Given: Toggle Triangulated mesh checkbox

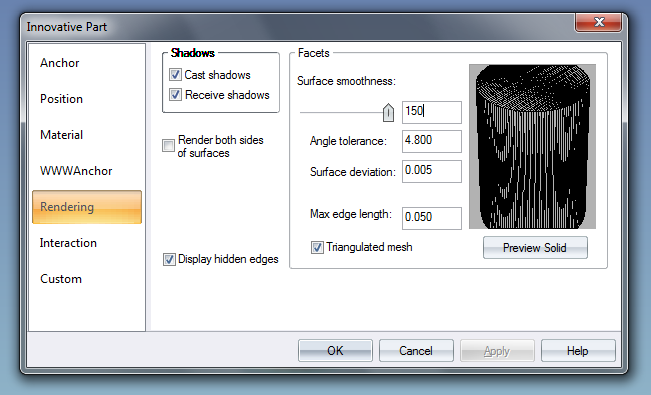Looking at the screenshot, I should pyautogui.click(x=317, y=248).
